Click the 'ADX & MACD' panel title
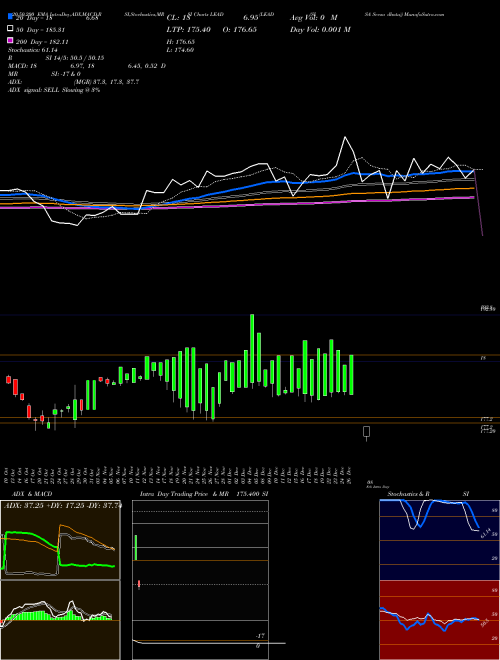The height and width of the screenshot is (660, 500). pos(32,494)
